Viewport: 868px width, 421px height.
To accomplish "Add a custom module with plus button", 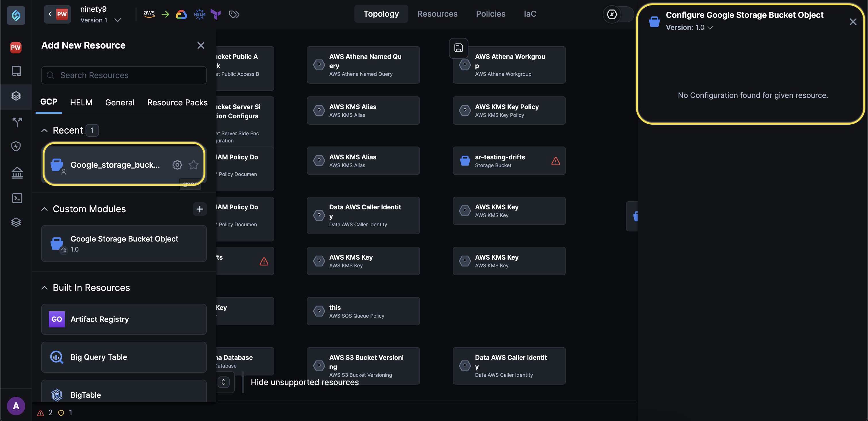I will click(199, 209).
